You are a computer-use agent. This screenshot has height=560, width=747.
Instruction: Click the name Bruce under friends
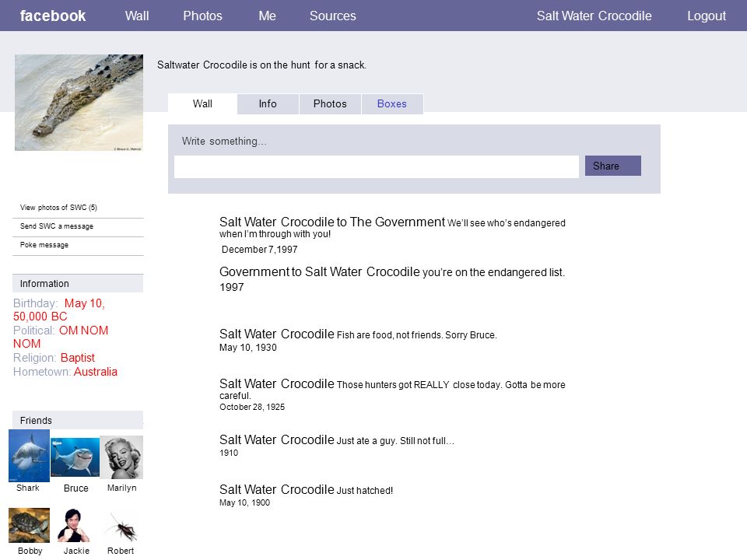coord(75,488)
